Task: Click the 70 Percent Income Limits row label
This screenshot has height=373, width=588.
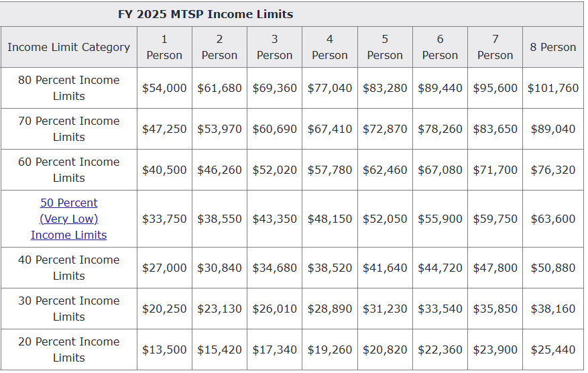Action: pos(68,129)
